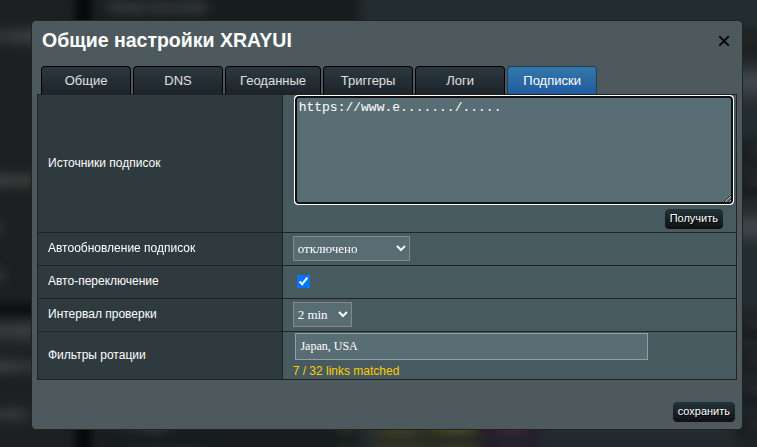
Task: Select the Подписки tab
Action: [x=551, y=81]
